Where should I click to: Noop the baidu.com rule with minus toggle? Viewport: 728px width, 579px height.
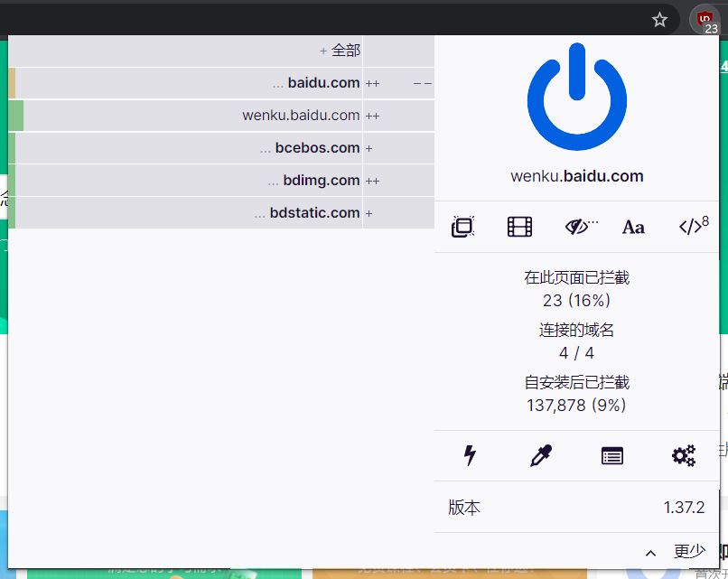click(x=422, y=82)
